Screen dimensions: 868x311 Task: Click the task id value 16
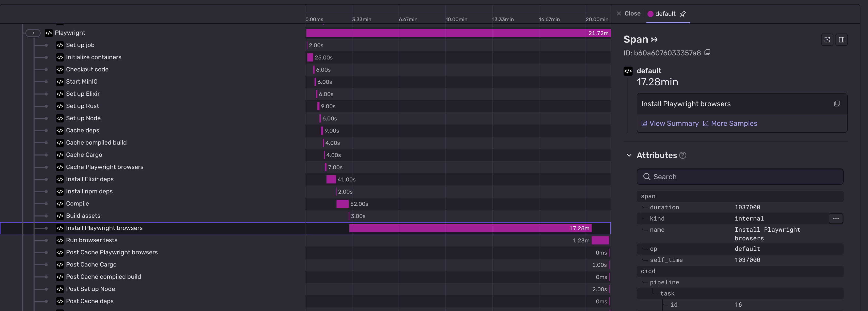tap(738, 305)
